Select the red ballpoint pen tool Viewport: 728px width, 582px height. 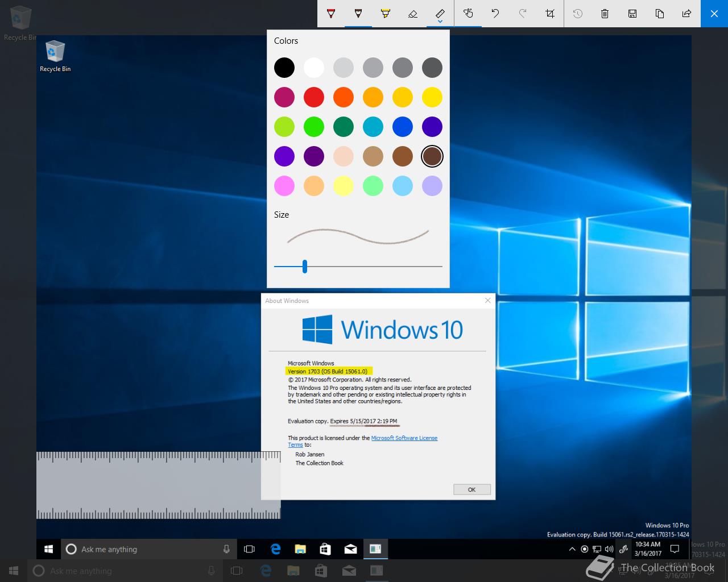point(331,14)
